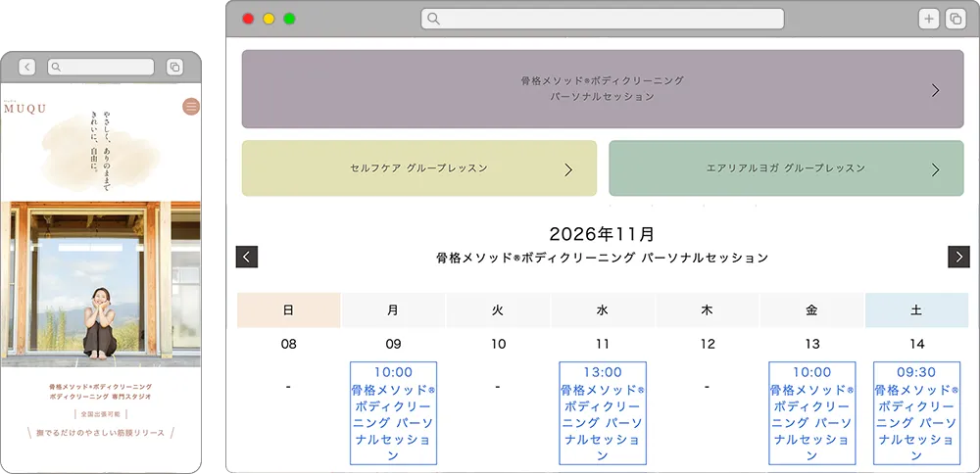The width and height of the screenshot is (980, 474).
Task: Click date 08 in the calendar
Action: 289,344
